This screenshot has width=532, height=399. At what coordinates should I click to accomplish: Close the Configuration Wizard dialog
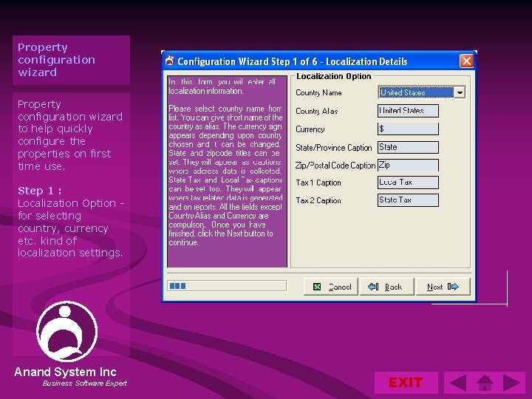pos(466,61)
